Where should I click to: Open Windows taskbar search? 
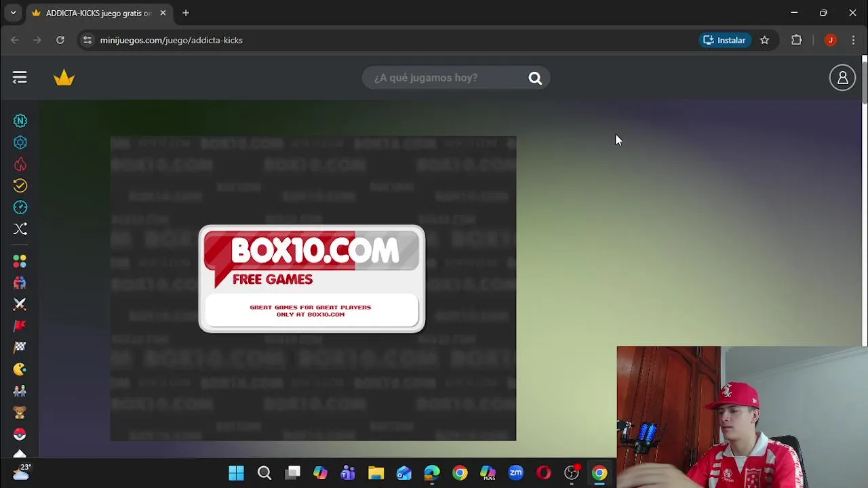264,473
